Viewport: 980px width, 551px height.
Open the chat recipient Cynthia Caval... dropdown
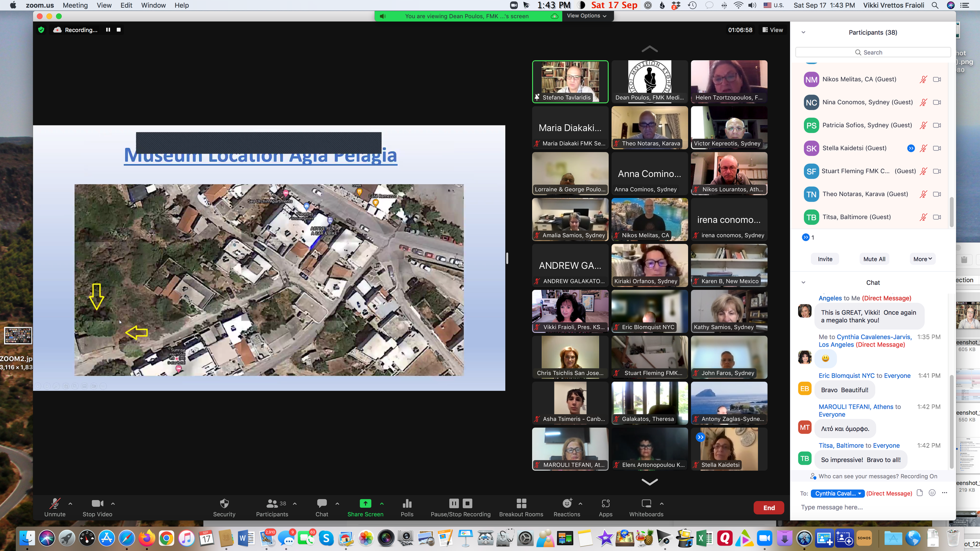(837, 493)
